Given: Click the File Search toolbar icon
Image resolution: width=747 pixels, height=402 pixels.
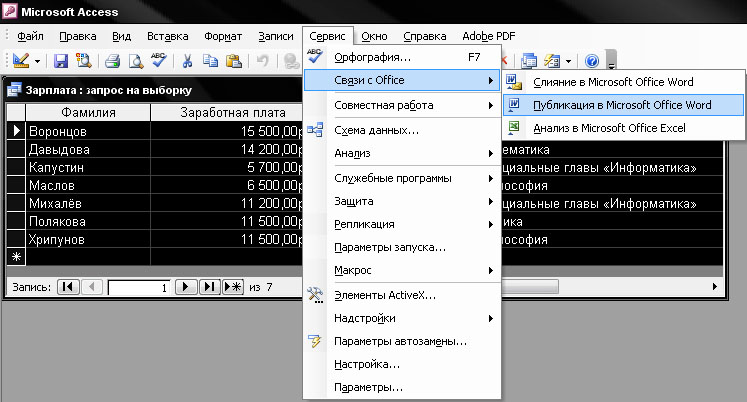Looking at the screenshot, I should (84, 60).
